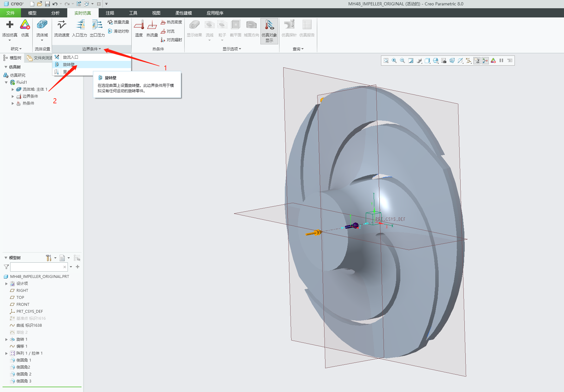Switch to the 模型 ribbon tab
This screenshot has height=392, width=564.
(32, 13)
